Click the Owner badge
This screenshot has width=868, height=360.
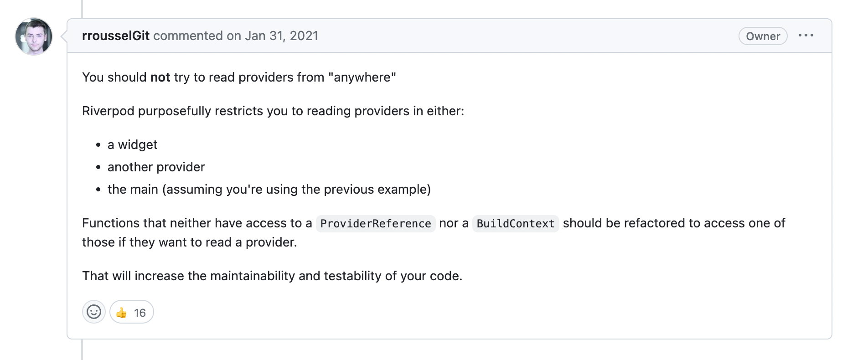point(763,36)
